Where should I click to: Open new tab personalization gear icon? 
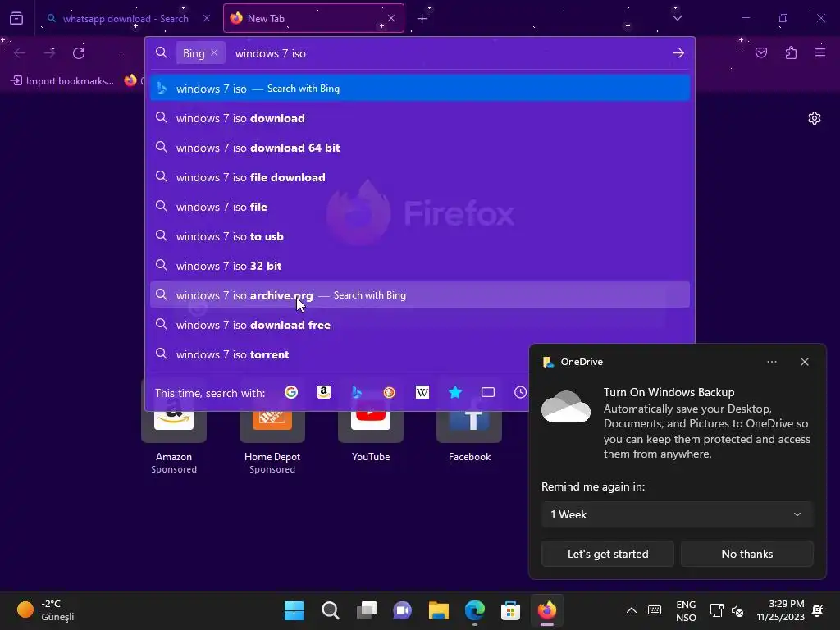click(815, 118)
